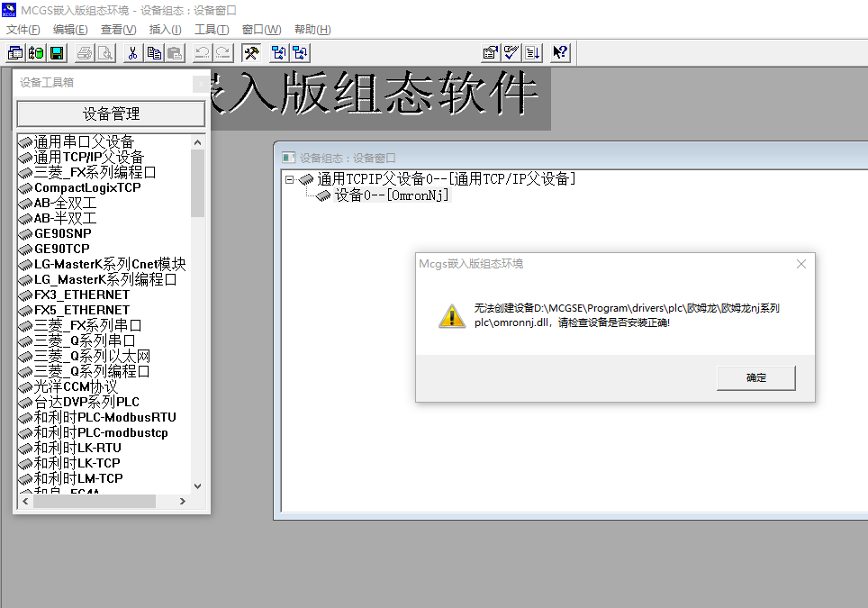868x608 pixels.
Task: Open the 工具(T) menu
Action: tap(212, 30)
